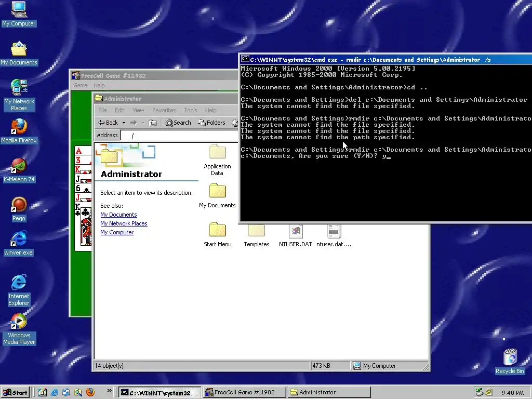Launch the Pego desktop shortcut
The height and width of the screenshot is (399, 532).
19,209
